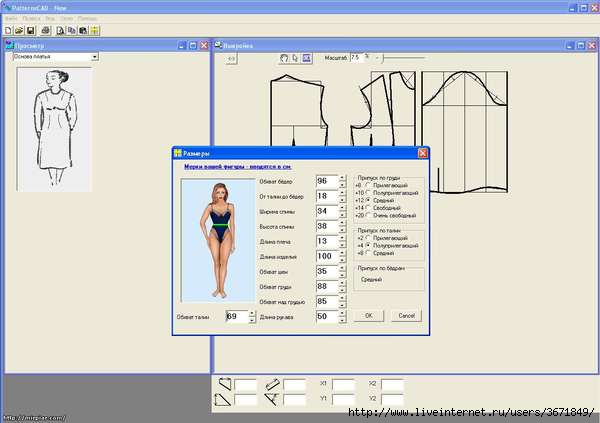Increase the shoulder length value 13
Viewport: 600px width, 423px height.
click(x=342, y=238)
